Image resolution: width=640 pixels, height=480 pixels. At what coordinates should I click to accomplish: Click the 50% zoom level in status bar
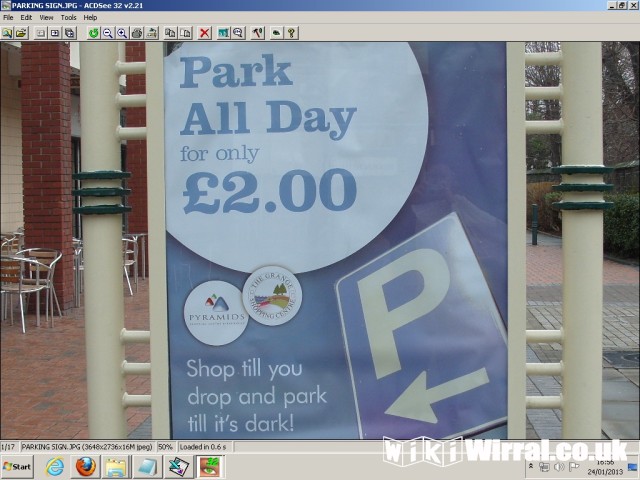point(165,446)
